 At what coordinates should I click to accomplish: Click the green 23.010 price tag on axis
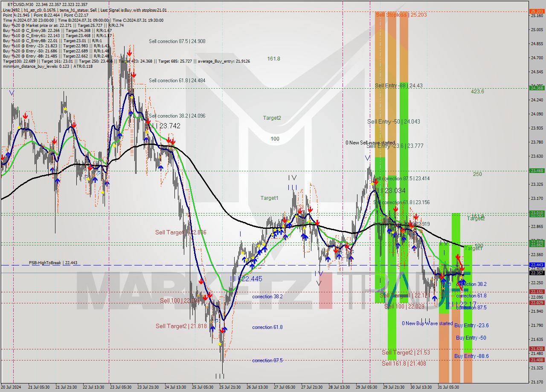537,213
